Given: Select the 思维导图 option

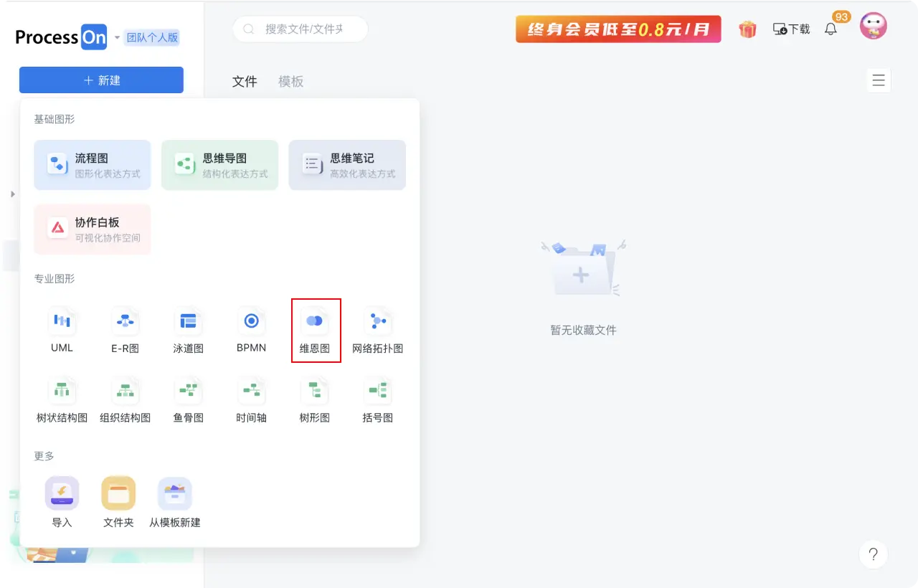Looking at the screenshot, I should [x=219, y=164].
